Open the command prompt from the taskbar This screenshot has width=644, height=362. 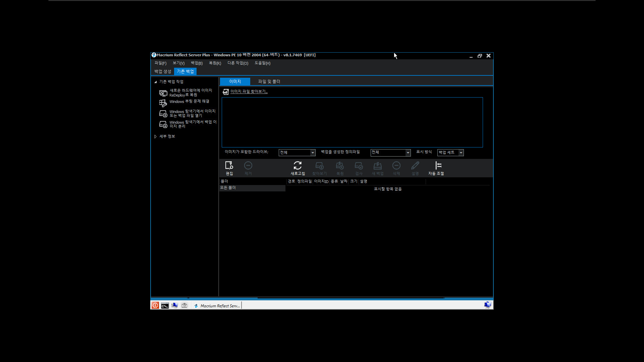(x=165, y=306)
